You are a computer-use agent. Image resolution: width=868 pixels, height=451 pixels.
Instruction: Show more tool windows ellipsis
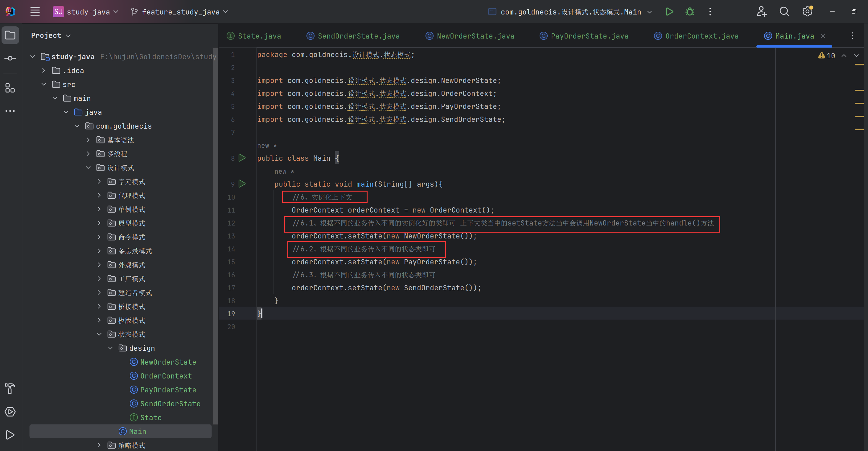[10, 111]
